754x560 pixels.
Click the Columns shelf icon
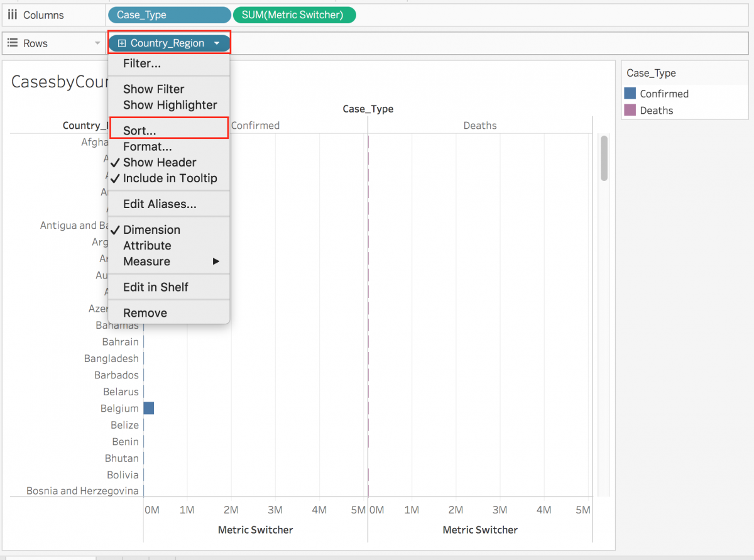11,14
